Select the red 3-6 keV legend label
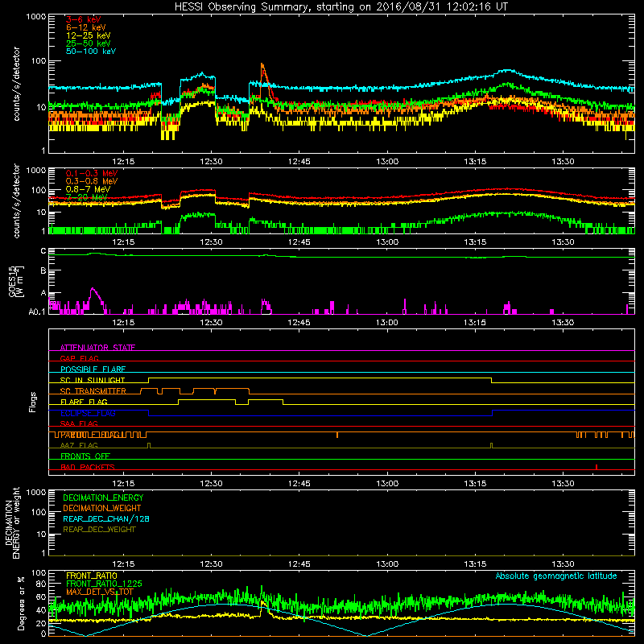This screenshot has width=644, height=644. click(x=83, y=19)
